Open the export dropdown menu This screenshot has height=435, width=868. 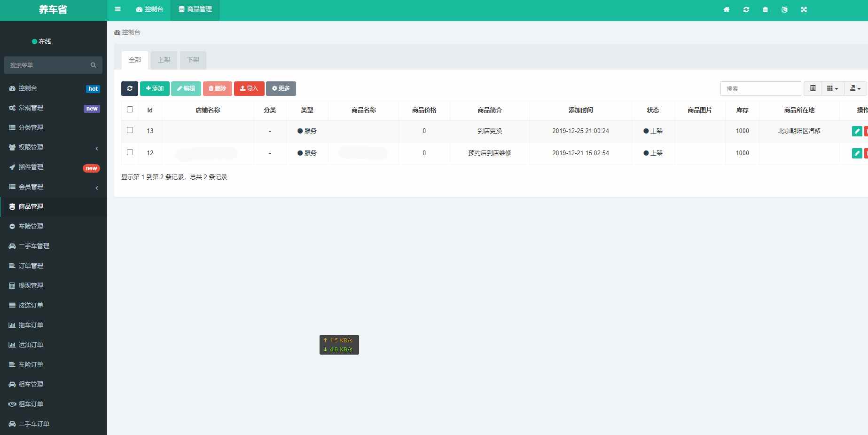pos(855,88)
